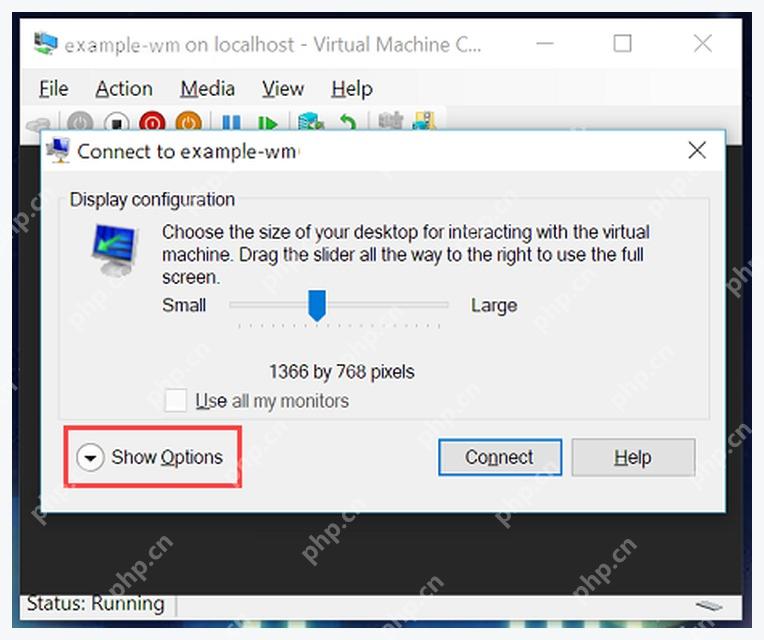Viewport: 764px width, 640px height.
Task: Click the Status: Running status text
Action: click(x=96, y=604)
